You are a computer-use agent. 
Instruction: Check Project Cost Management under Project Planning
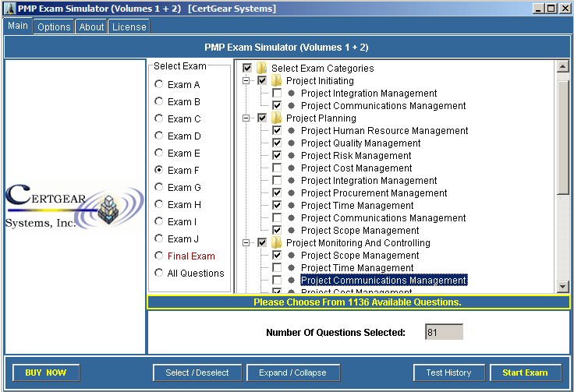coord(277,168)
